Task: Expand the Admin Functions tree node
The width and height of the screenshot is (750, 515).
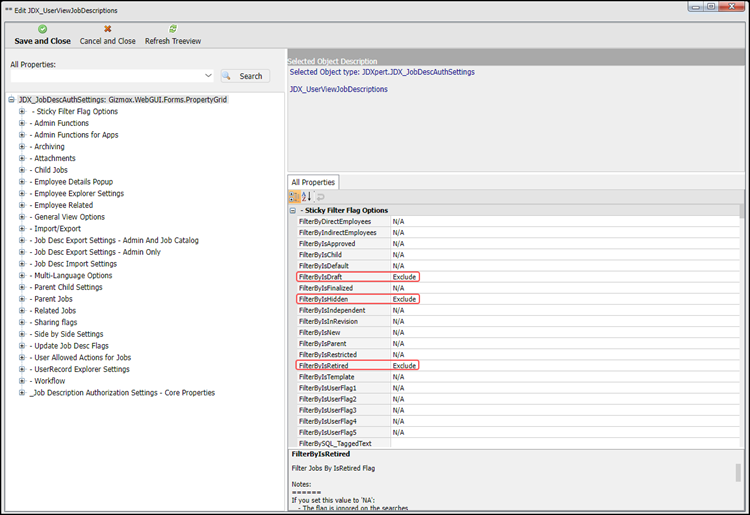Action: coord(22,123)
